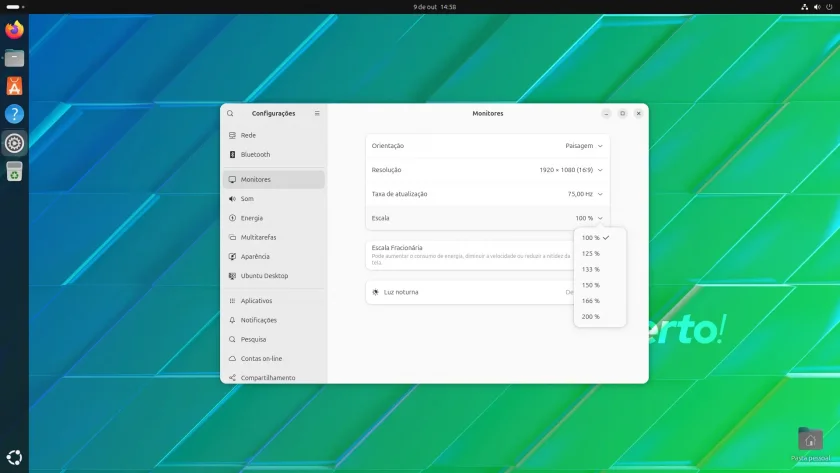Click the volume icon in the top bar
This screenshot has height=473, width=840.
(817, 7)
